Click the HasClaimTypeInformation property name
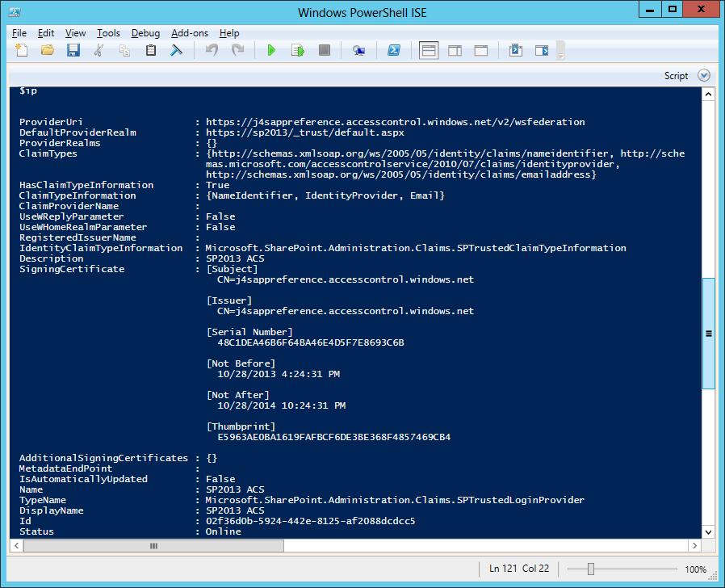This screenshot has height=588, width=725. pos(86,185)
